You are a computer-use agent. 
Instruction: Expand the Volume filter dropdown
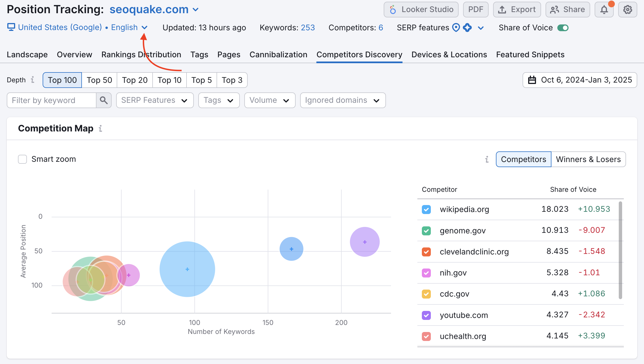tap(269, 100)
